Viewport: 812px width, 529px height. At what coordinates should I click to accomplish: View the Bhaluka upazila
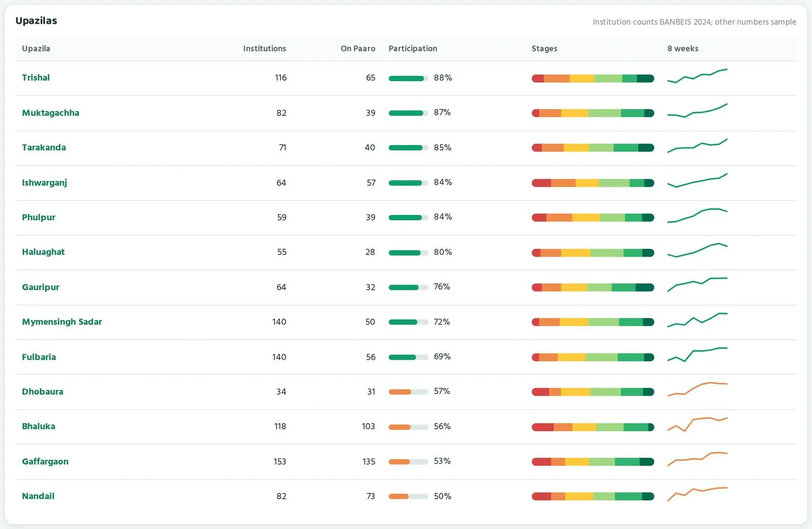[x=38, y=427]
